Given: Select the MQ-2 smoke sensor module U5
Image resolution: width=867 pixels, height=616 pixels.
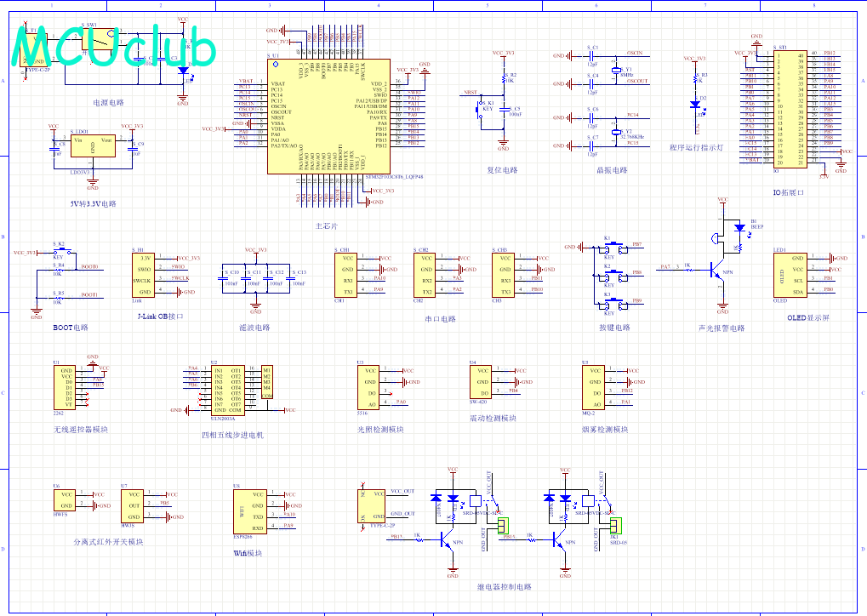Looking at the screenshot, I should click(x=593, y=388).
